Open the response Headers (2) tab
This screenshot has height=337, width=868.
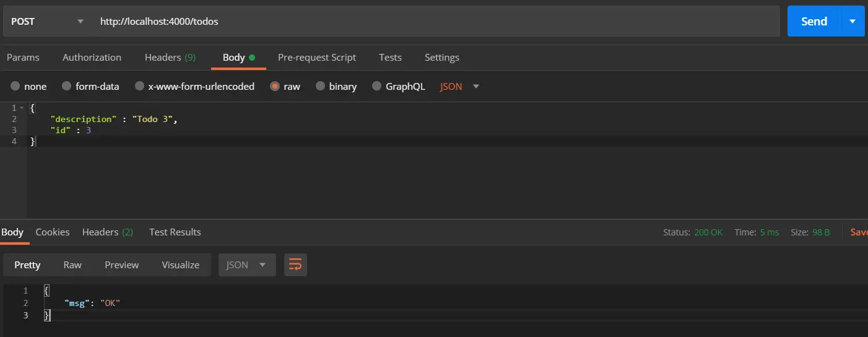108,232
